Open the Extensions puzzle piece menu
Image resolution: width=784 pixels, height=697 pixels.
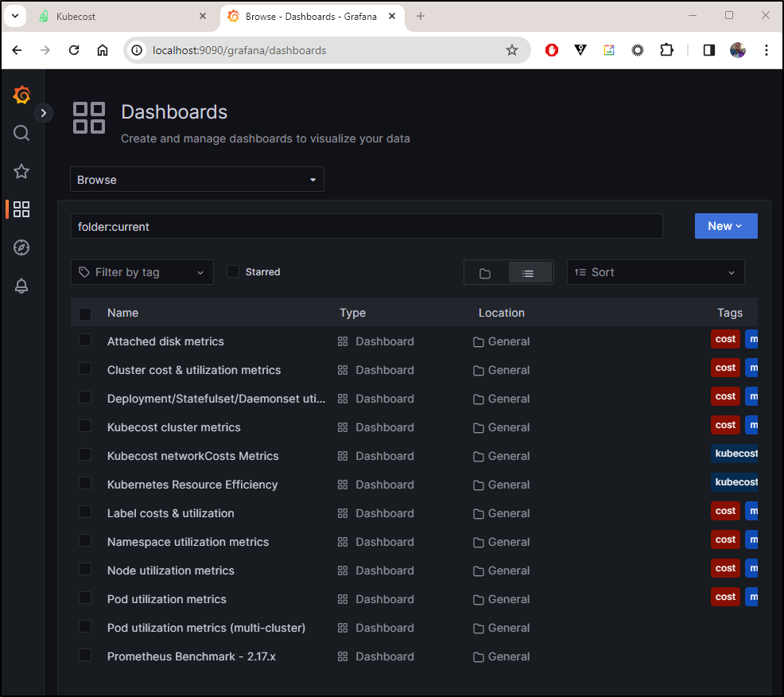666,50
